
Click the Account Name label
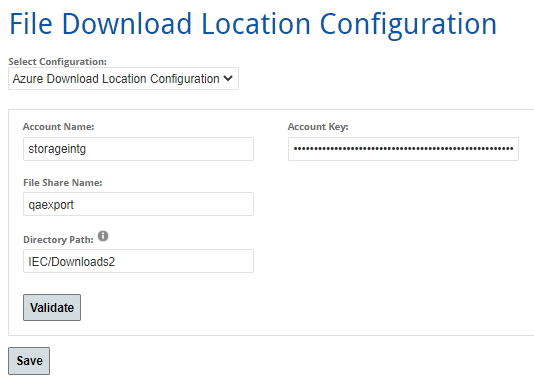(59, 127)
